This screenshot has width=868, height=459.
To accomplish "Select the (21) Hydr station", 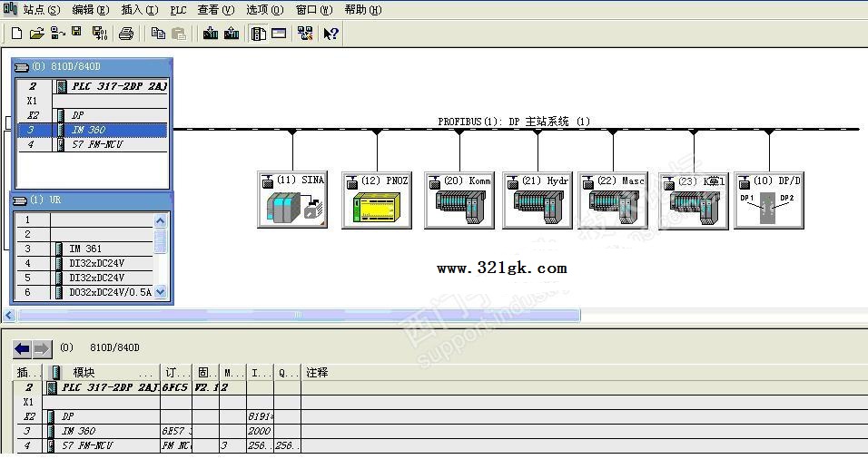I will click(x=538, y=200).
